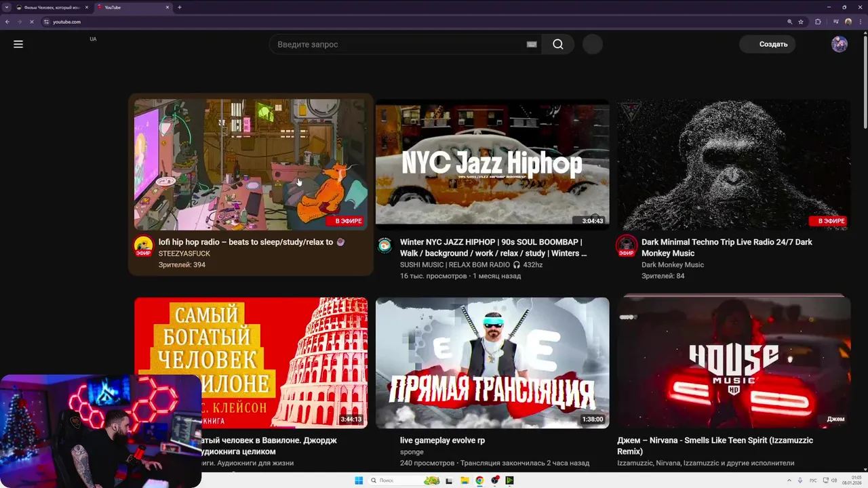868x488 pixels.
Task: Open lofi hip hop radio thumbnail
Action: click(x=251, y=165)
